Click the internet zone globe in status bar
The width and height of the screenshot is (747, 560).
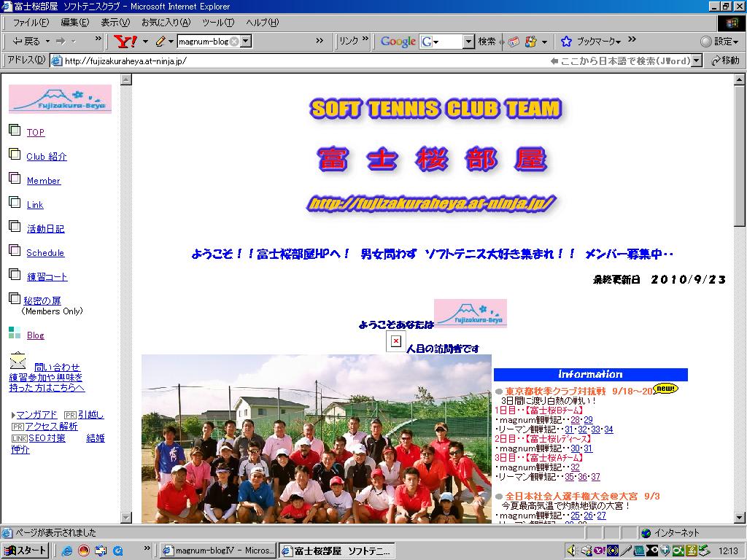[x=646, y=533]
